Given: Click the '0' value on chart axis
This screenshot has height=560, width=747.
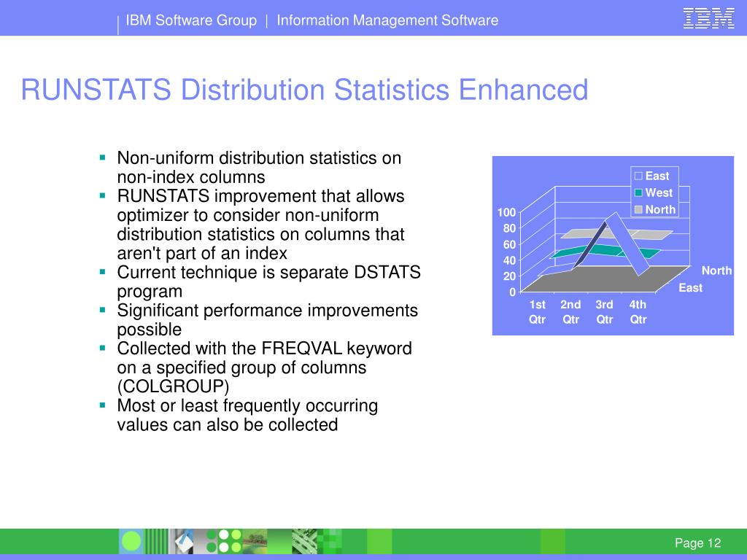Looking at the screenshot, I should [x=512, y=292].
